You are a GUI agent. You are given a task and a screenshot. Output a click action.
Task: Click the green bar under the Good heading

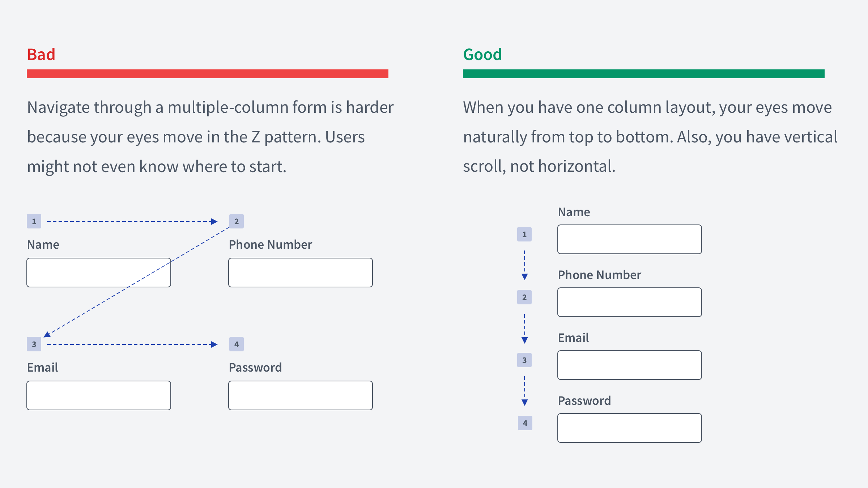click(644, 74)
